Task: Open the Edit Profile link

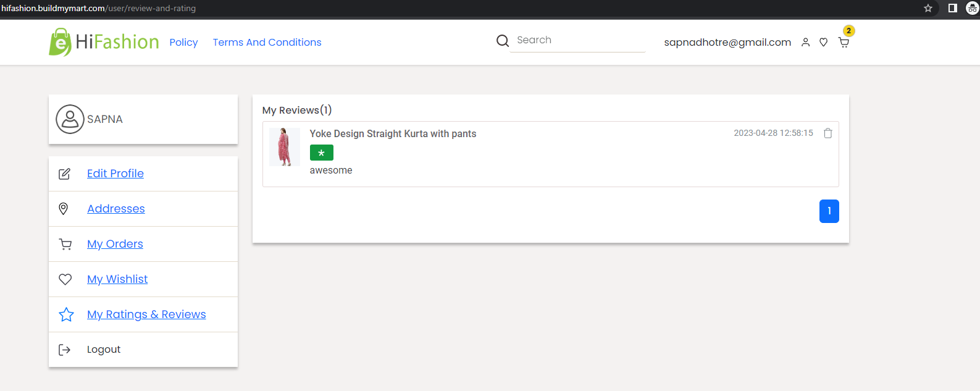Action: point(115,174)
